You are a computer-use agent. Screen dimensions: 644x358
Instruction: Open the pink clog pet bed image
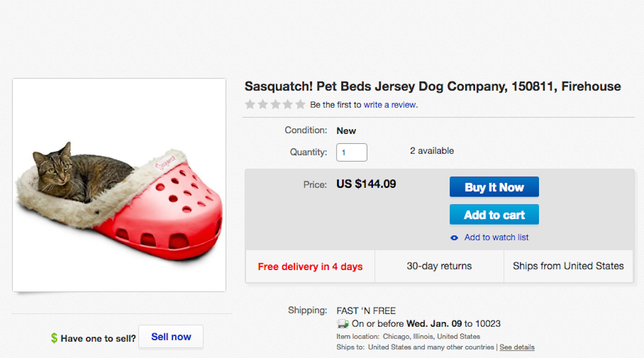119,185
